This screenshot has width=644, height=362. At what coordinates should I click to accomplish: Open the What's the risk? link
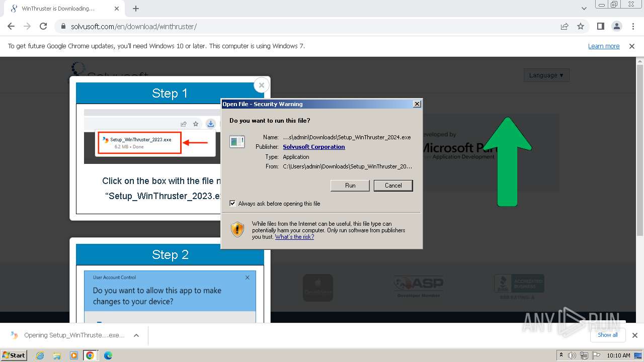(294, 237)
